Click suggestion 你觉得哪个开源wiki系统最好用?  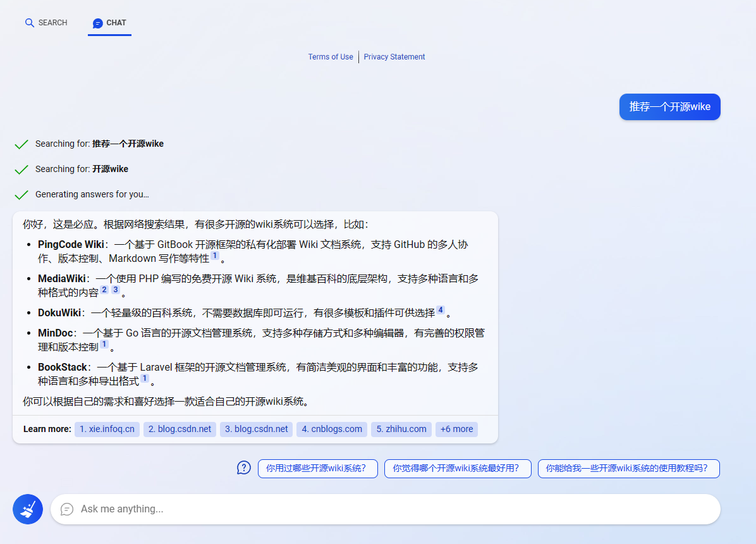click(x=458, y=469)
